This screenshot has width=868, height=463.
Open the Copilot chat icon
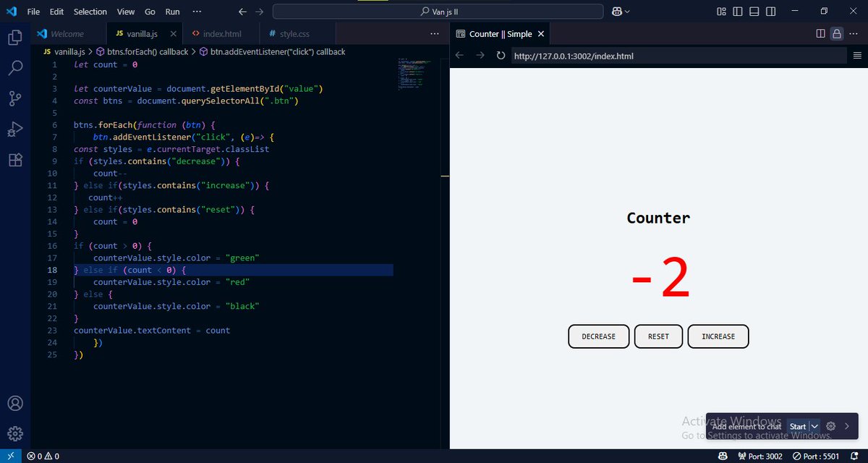[617, 12]
